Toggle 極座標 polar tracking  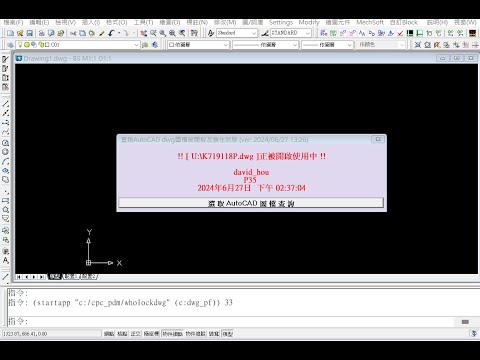click(x=151, y=334)
